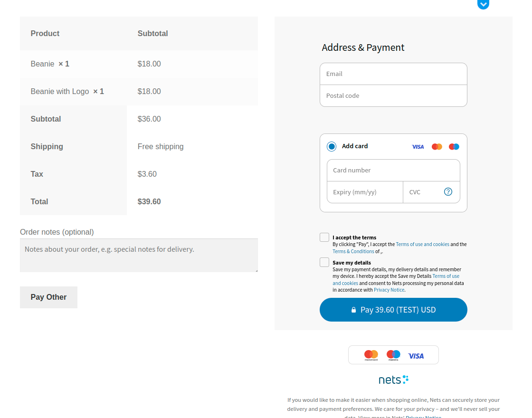
Task: Click the Nets logo
Action: (393, 379)
